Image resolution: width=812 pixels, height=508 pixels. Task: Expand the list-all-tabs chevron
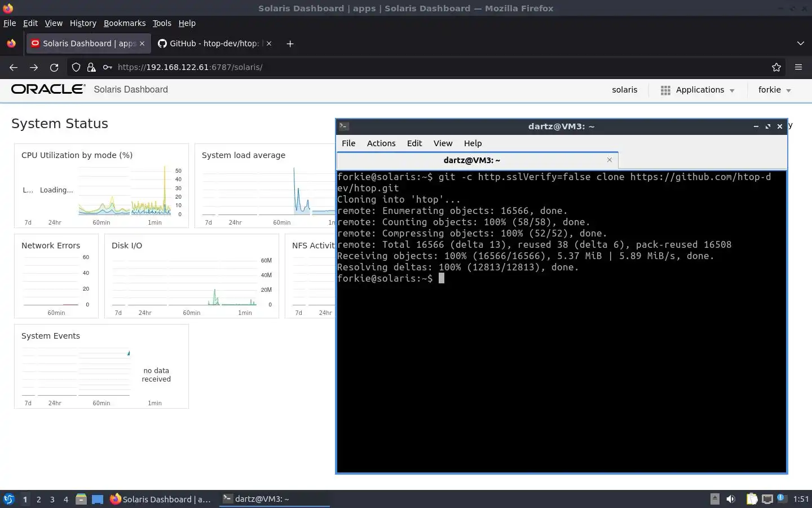tap(801, 43)
